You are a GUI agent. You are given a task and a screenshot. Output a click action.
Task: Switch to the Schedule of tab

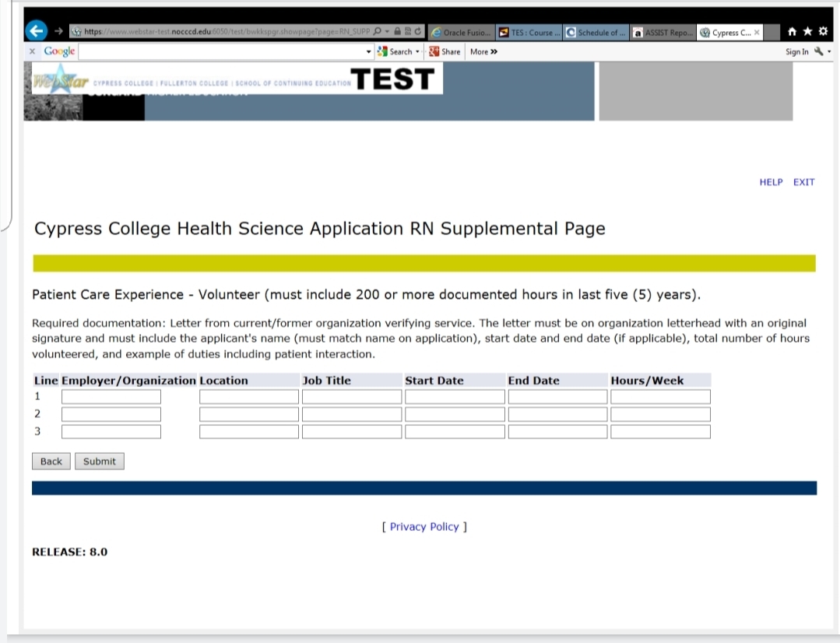pos(596,33)
